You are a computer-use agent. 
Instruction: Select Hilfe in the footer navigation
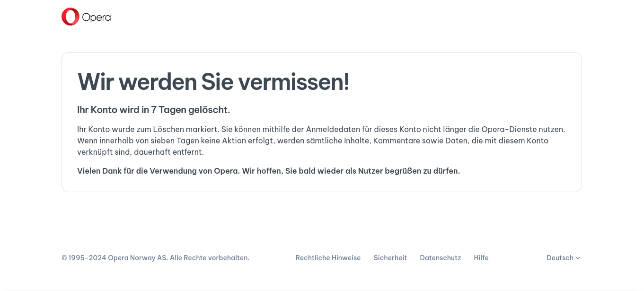point(481,258)
